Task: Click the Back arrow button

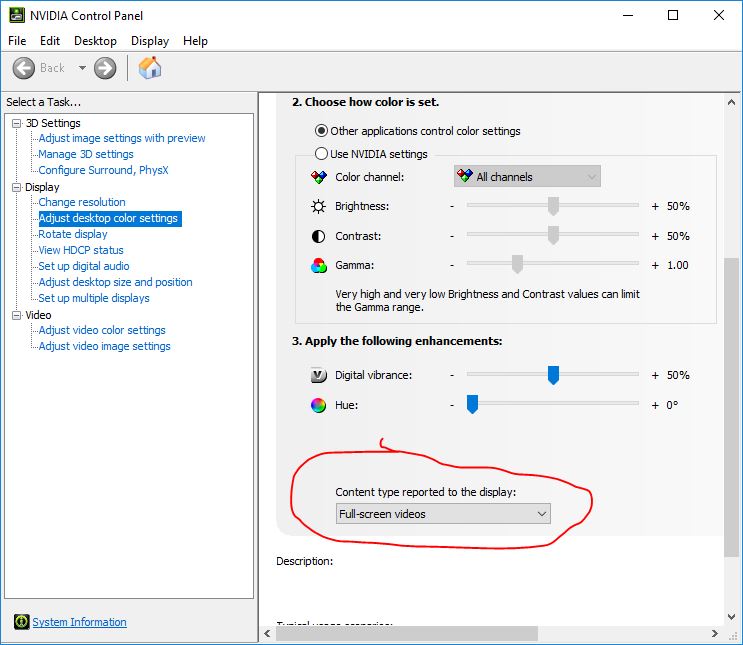Action: click(24, 68)
